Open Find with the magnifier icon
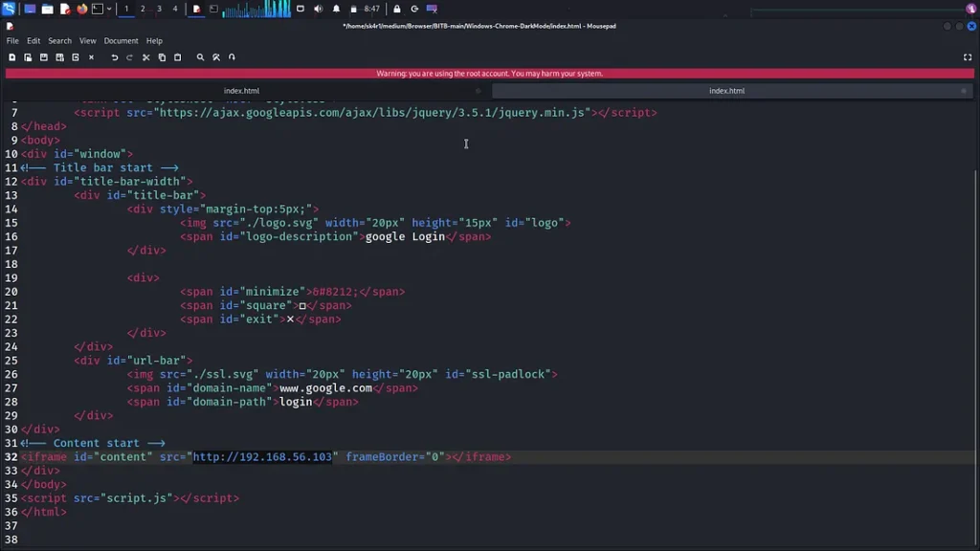Image resolution: width=980 pixels, height=551 pixels. (x=200, y=57)
